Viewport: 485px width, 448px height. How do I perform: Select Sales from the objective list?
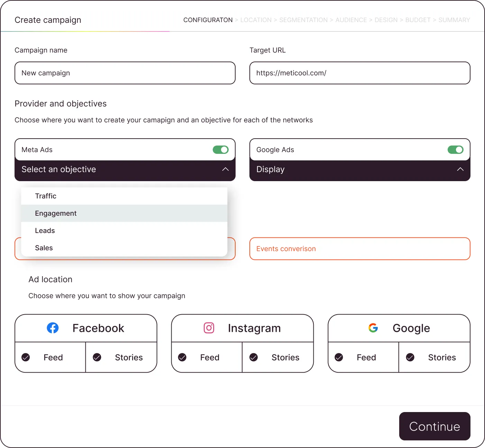pyautogui.click(x=44, y=248)
